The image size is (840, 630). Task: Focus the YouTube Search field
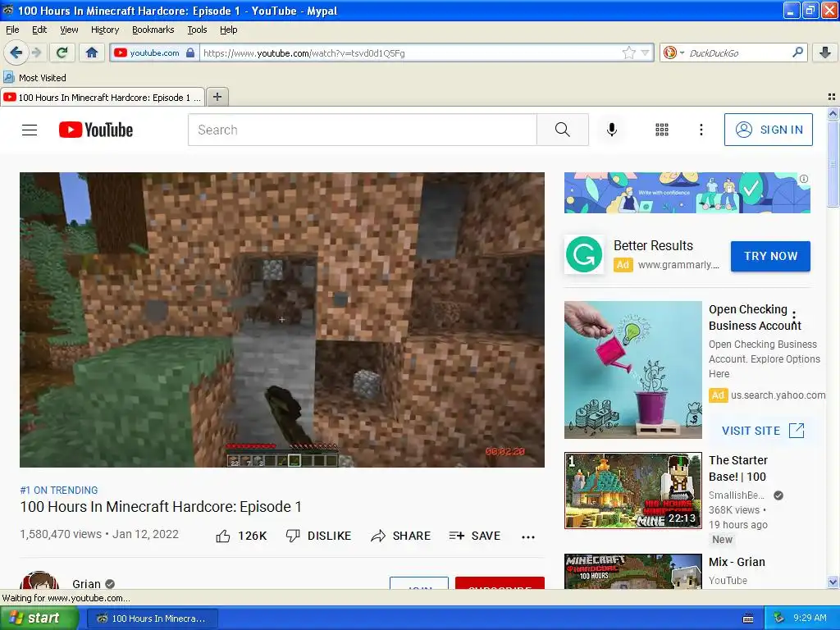[362, 130]
